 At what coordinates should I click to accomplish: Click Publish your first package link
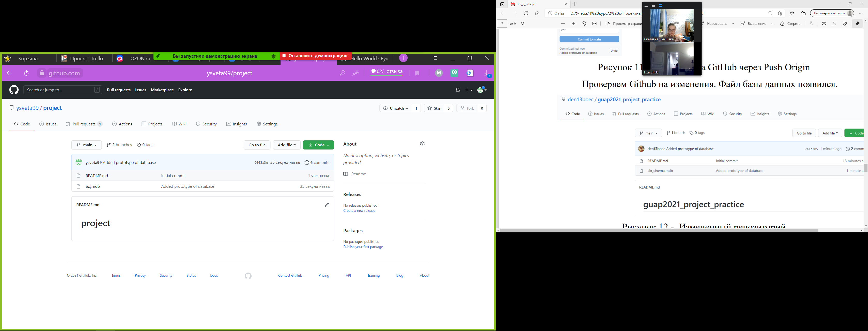click(x=363, y=247)
